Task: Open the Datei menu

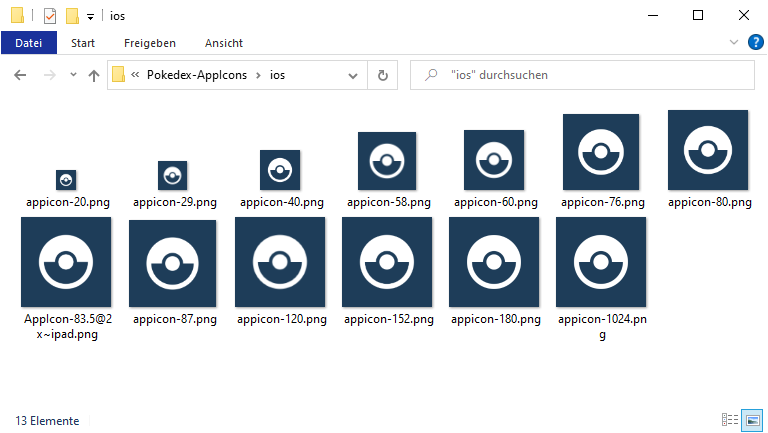Action: 29,43
